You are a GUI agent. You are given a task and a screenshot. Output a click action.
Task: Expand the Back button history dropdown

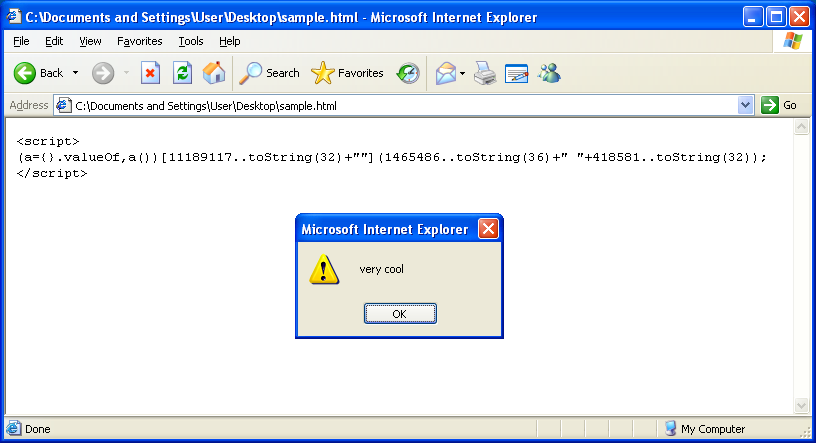click(75, 73)
